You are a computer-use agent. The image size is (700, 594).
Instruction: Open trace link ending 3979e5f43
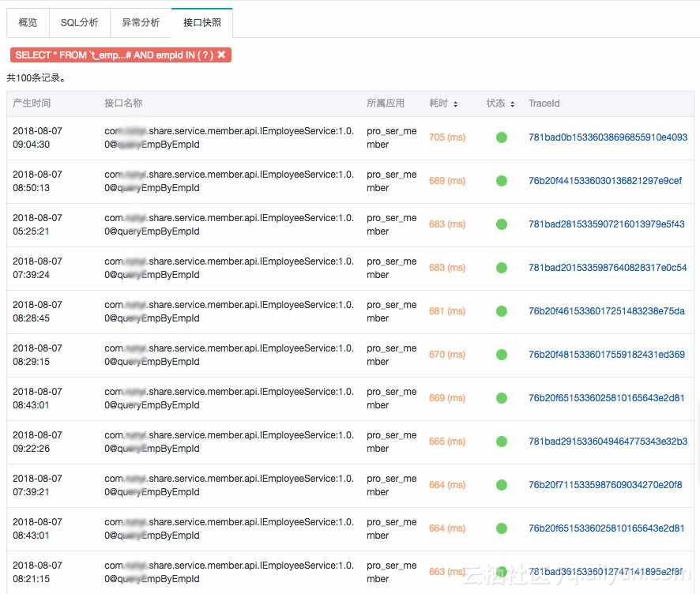[606, 224]
